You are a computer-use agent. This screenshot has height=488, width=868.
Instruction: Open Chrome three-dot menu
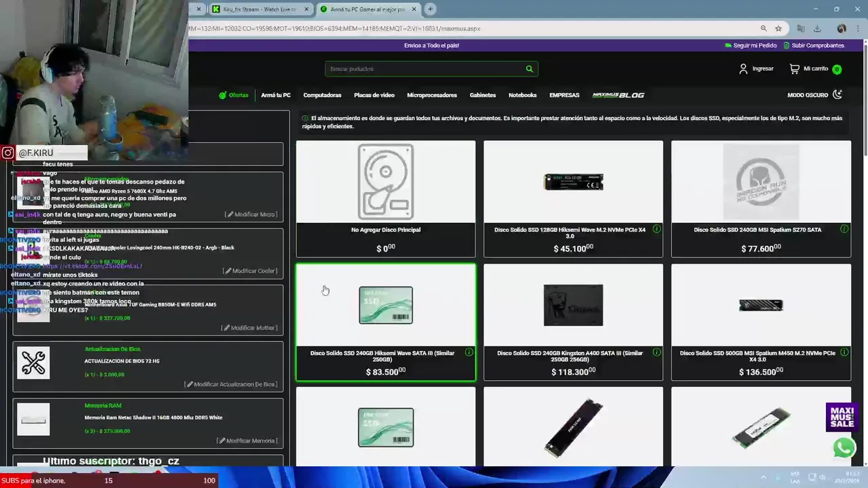click(858, 28)
